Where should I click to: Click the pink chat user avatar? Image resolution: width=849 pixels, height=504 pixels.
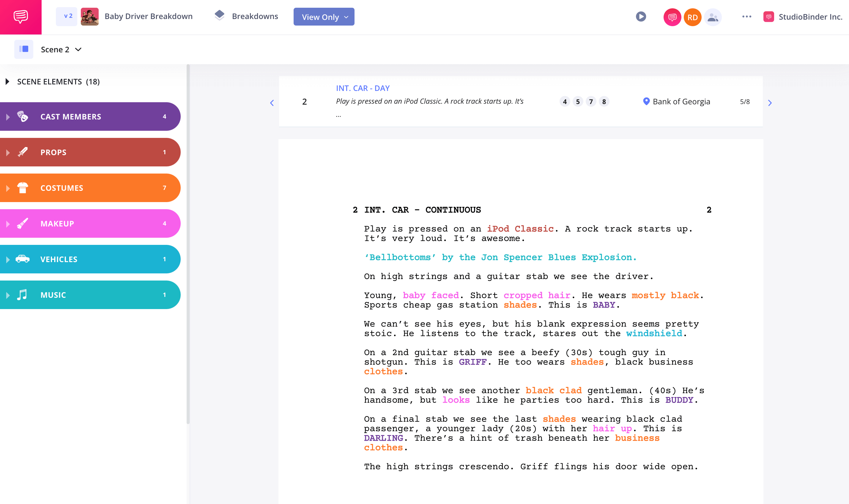pos(672,17)
